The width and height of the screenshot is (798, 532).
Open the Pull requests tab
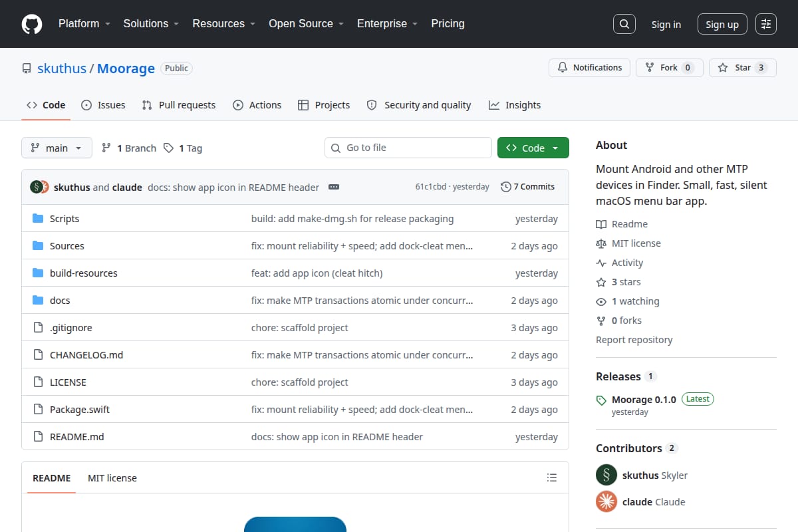tap(179, 105)
